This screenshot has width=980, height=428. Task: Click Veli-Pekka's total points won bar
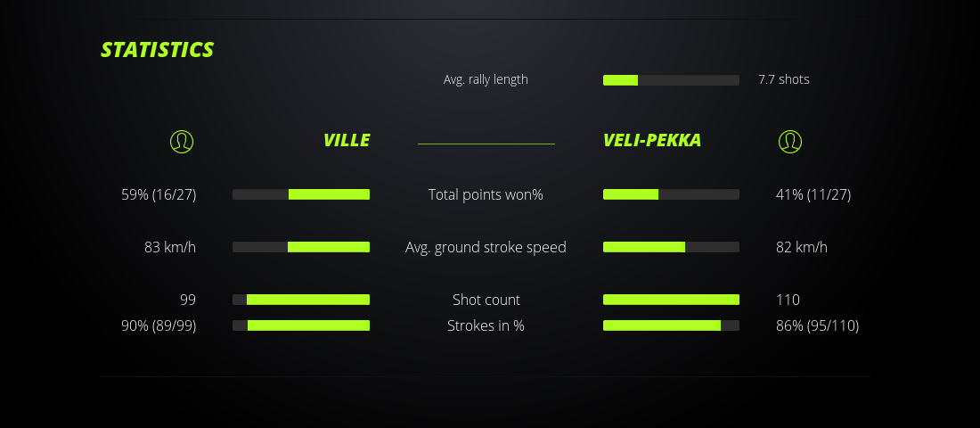pos(671,194)
